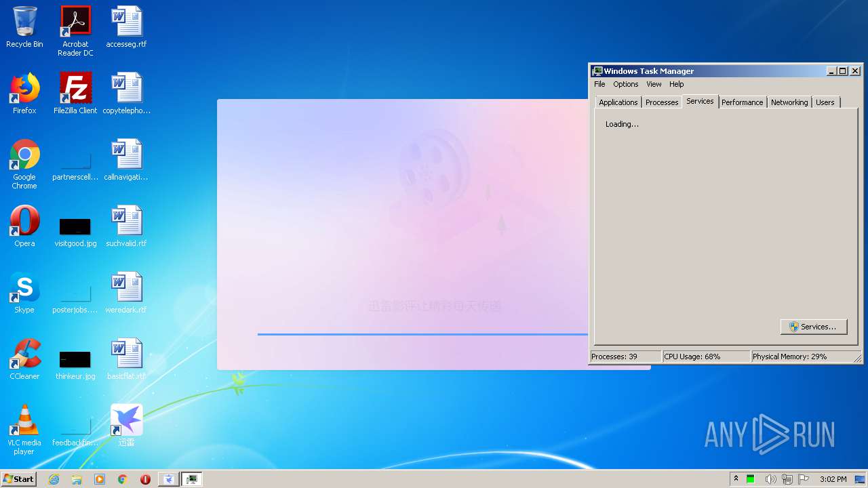Open VLC media player shortcut
Screen dimensions: 868x488
pyautogui.click(x=24, y=430)
